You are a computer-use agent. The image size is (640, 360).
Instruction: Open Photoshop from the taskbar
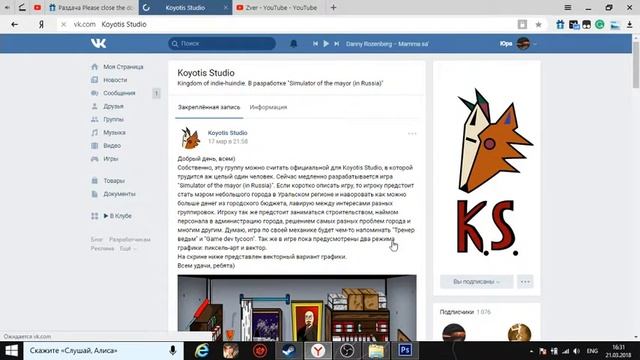click(405, 350)
